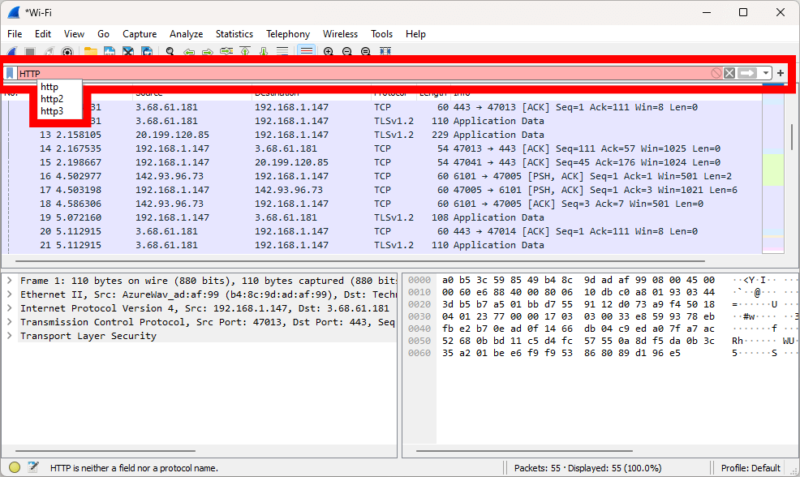Viewport: 800px width, 477px height.
Task: Reset text to normal size
Action: click(x=366, y=52)
